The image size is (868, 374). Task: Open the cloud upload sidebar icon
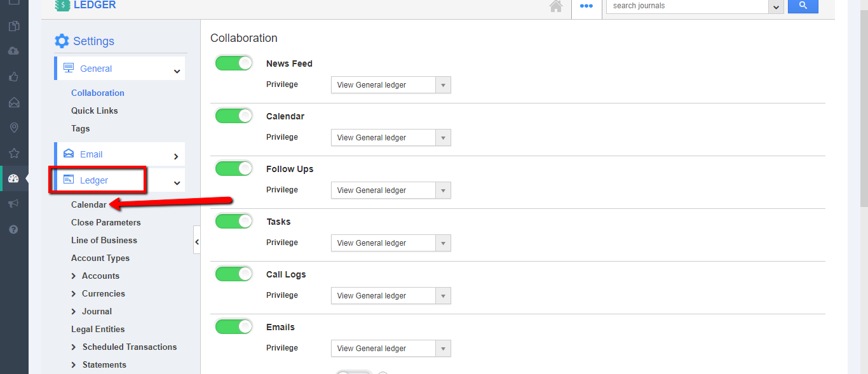(x=14, y=51)
